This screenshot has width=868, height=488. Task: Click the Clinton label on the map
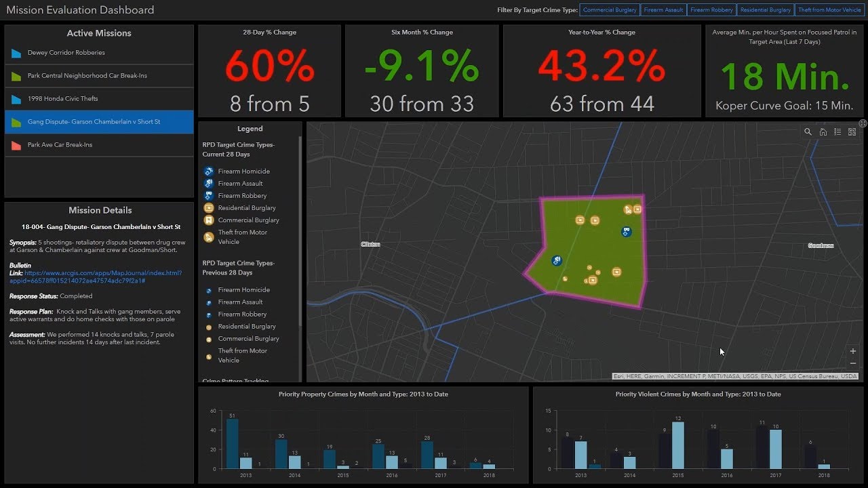(371, 244)
